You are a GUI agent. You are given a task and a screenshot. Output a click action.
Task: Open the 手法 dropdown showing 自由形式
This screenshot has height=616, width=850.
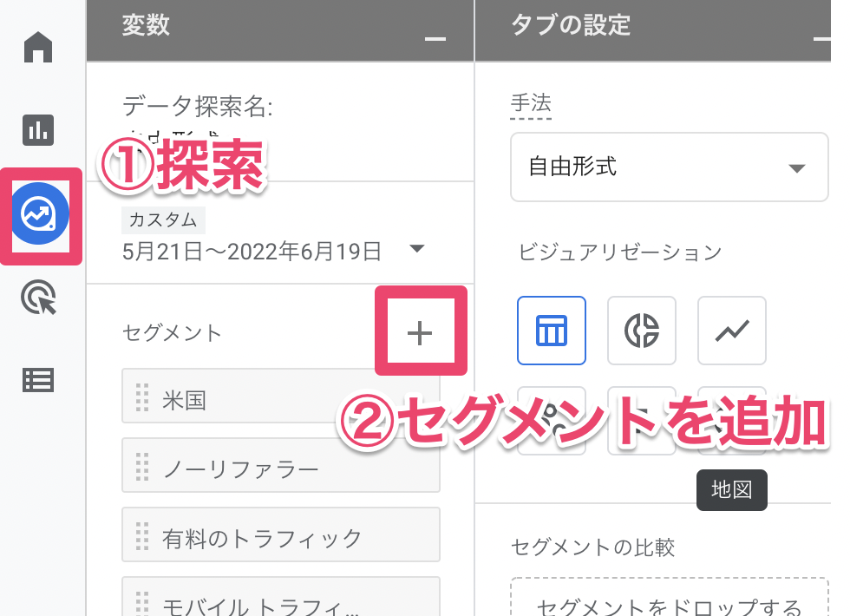coord(669,167)
